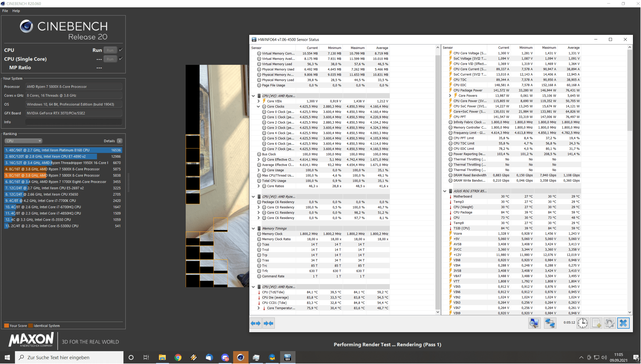Viewport: 641px width, 364px height.
Task: Click the network tray icon
Action: click(596, 358)
